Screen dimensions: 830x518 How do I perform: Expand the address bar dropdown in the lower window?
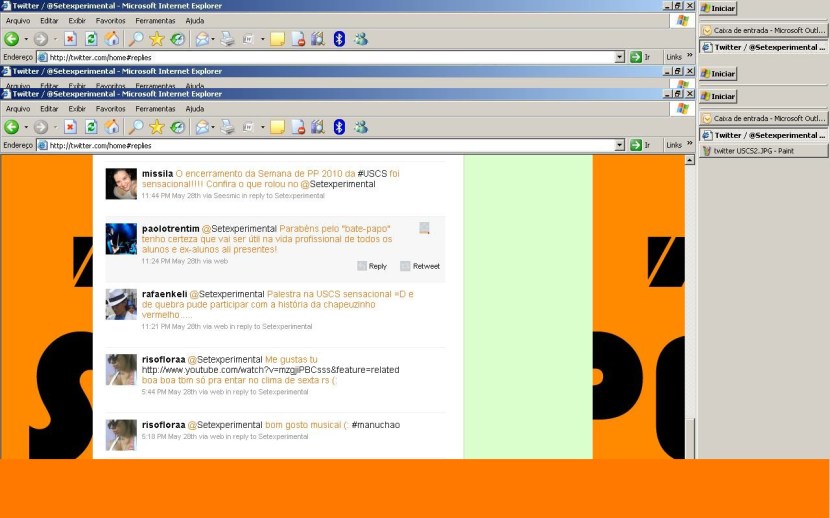click(620, 145)
